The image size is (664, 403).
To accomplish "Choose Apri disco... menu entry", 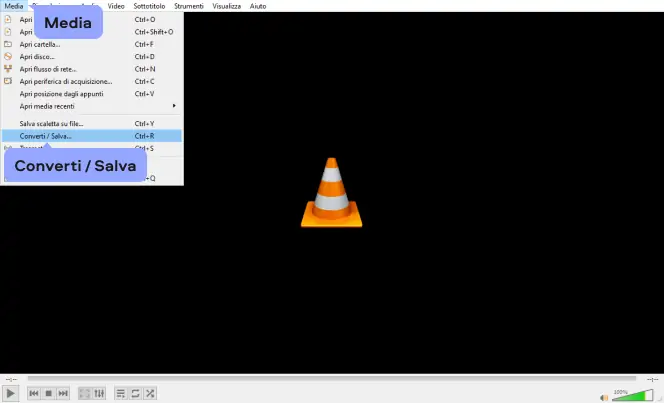I will click(92, 56).
